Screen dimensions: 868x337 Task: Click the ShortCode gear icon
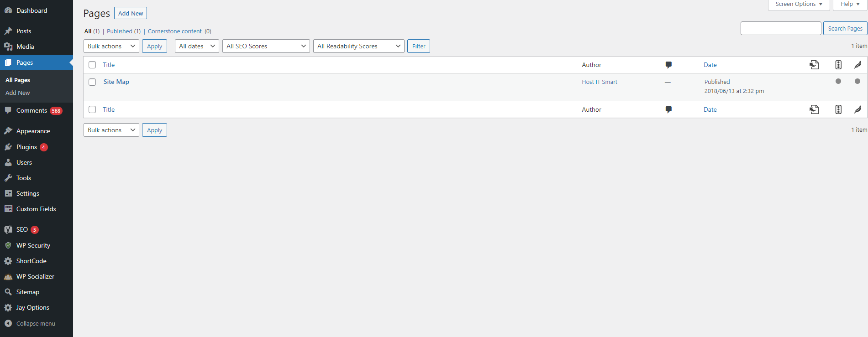8,261
